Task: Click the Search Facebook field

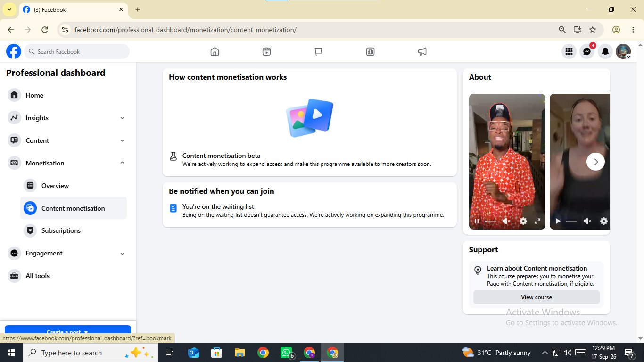Action: point(77,51)
